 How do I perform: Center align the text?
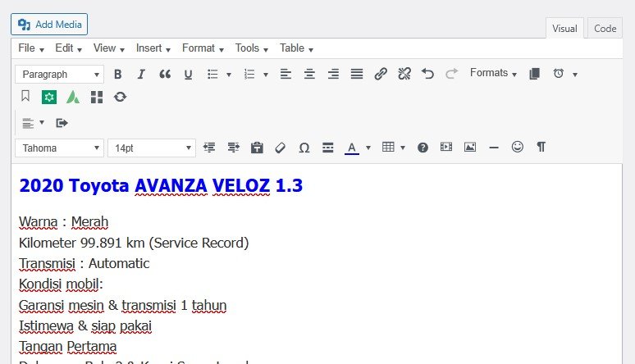[309, 74]
